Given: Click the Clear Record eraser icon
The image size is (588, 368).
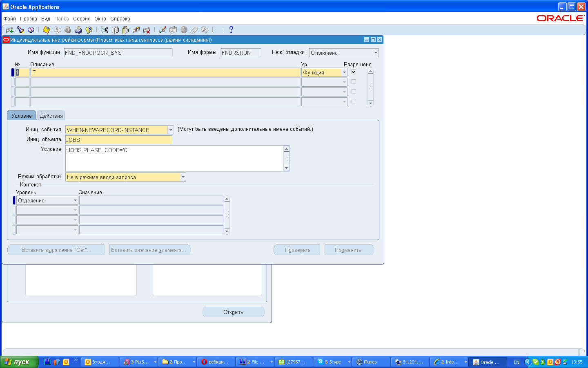Looking at the screenshot, I should (136, 30).
